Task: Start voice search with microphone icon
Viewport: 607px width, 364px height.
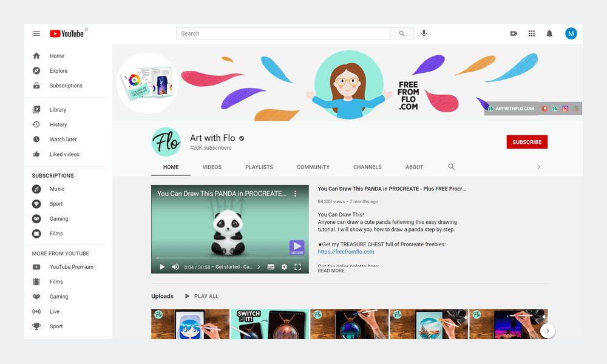Action: coord(424,33)
